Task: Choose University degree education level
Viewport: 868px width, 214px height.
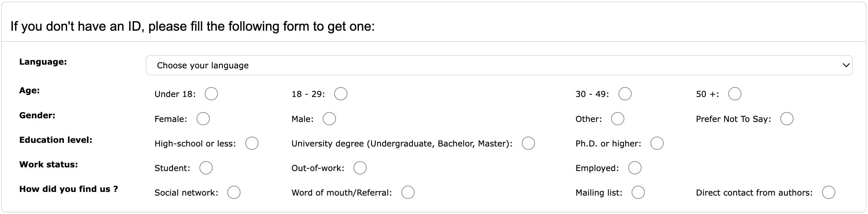Action: pos(528,143)
